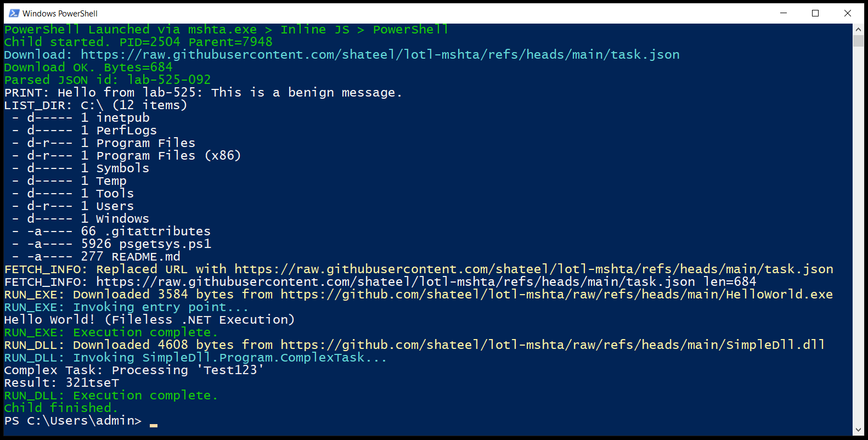868x440 pixels.
Task: Click the Program Files (x86) directory entry
Action: 168,156
